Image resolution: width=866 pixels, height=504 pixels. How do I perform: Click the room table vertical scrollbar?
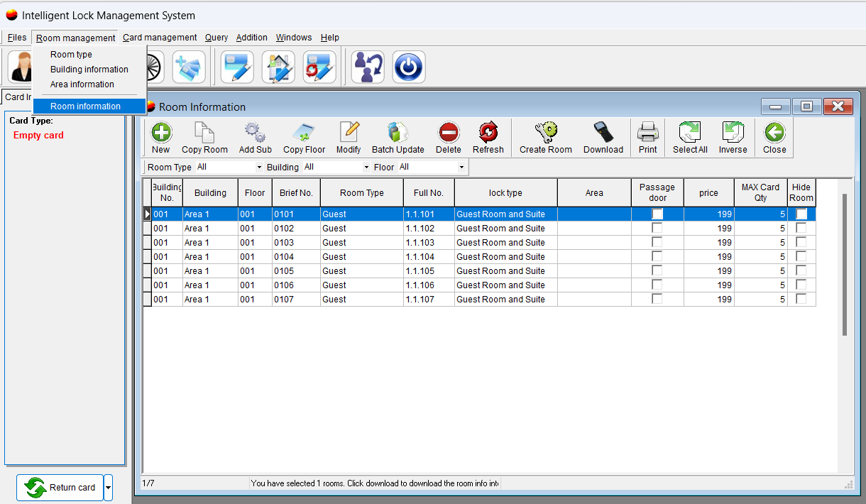click(844, 264)
